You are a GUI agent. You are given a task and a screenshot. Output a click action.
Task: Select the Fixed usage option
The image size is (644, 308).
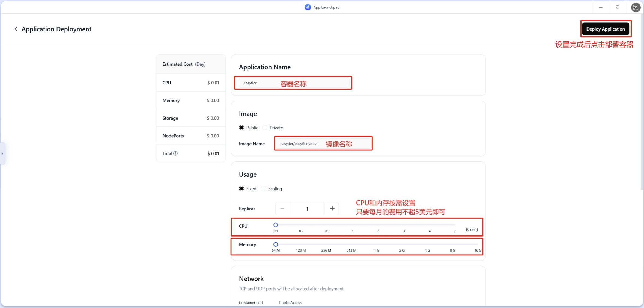coord(241,189)
